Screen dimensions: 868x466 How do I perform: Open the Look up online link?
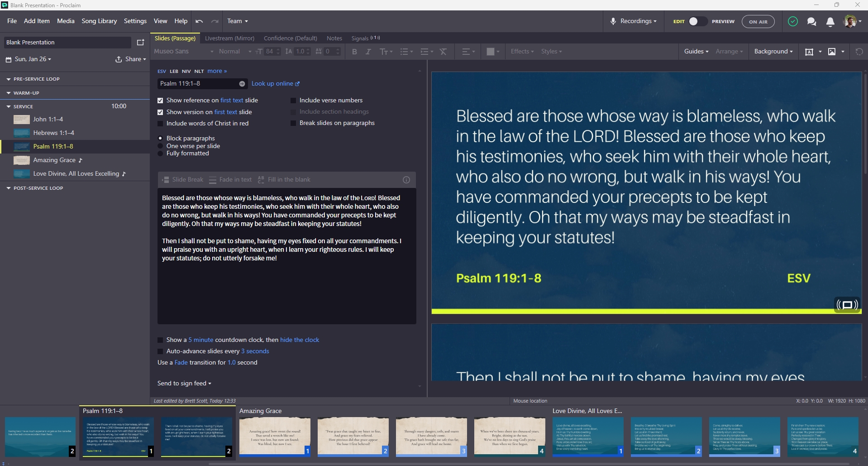[275, 84]
